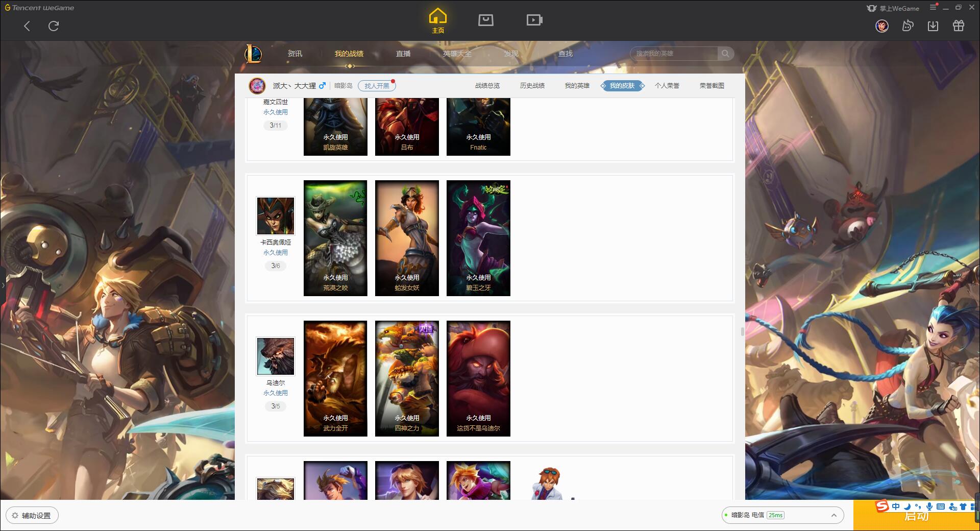Click the search magnifier button

coord(725,54)
